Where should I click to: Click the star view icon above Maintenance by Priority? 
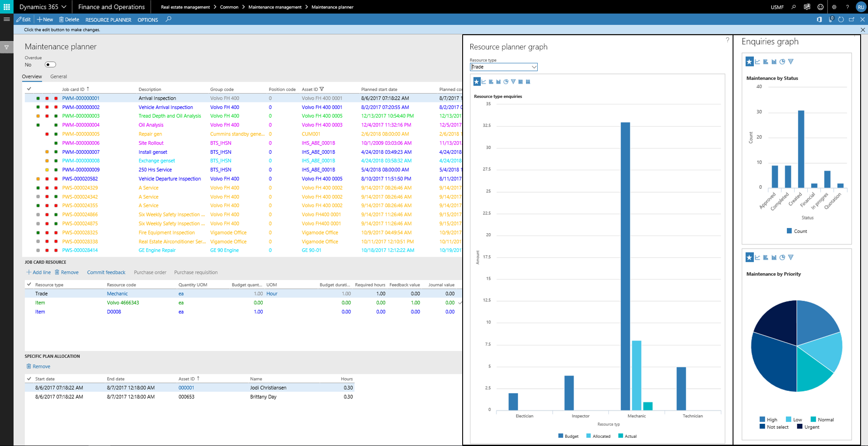pyautogui.click(x=749, y=257)
